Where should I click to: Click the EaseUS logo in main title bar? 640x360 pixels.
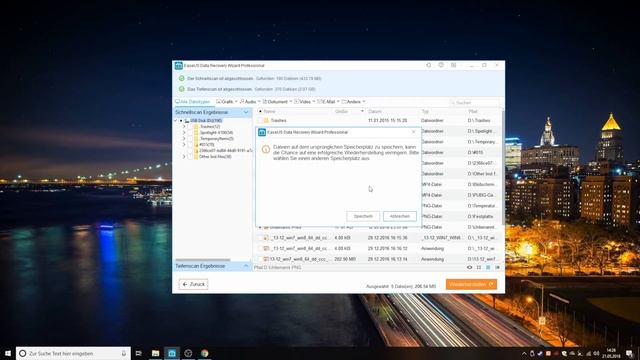click(x=178, y=65)
